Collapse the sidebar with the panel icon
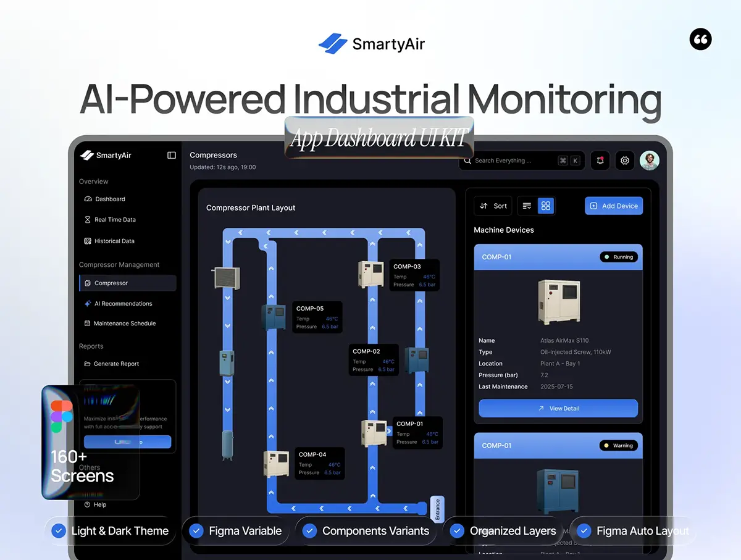This screenshot has width=741, height=560. tap(171, 155)
